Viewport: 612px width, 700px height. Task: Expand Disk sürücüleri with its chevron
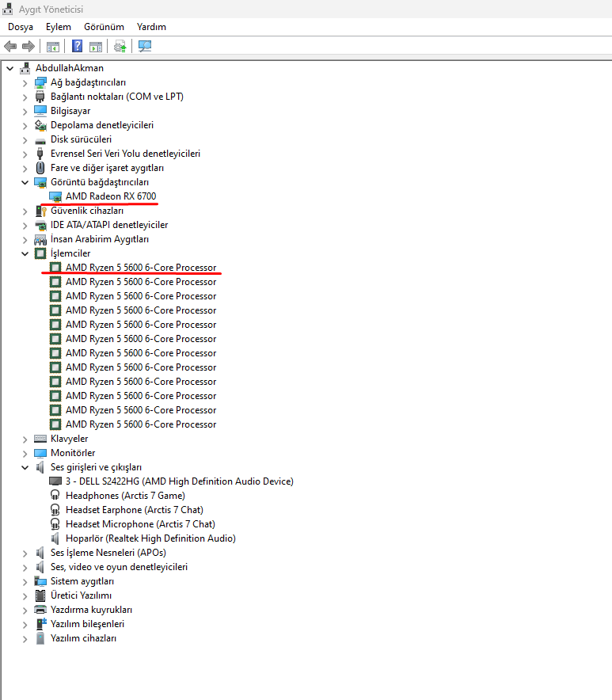[25, 139]
